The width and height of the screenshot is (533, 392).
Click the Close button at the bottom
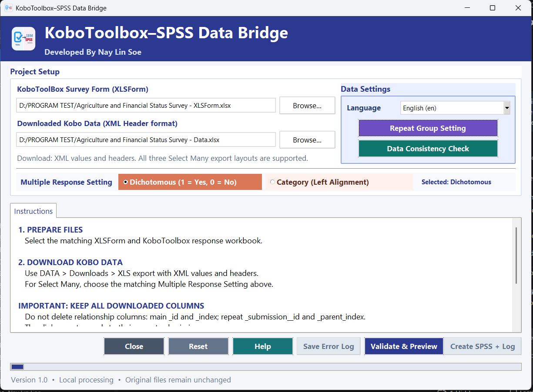[134, 346]
